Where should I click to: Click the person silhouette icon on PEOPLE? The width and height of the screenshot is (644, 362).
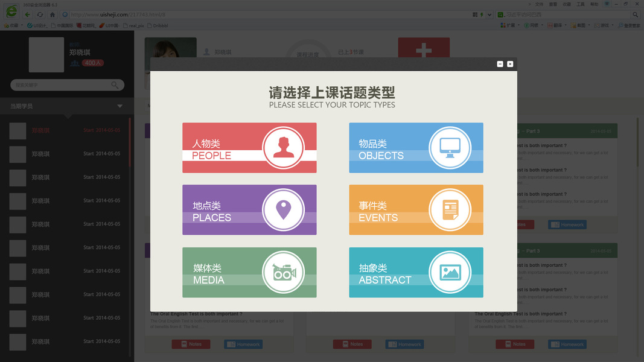pos(284,148)
